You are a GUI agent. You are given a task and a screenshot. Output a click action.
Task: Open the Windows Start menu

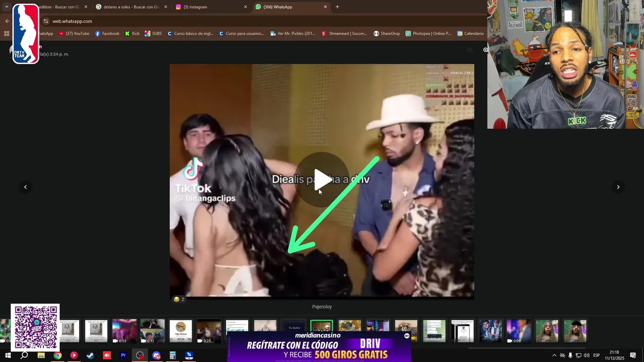pos(8,355)
